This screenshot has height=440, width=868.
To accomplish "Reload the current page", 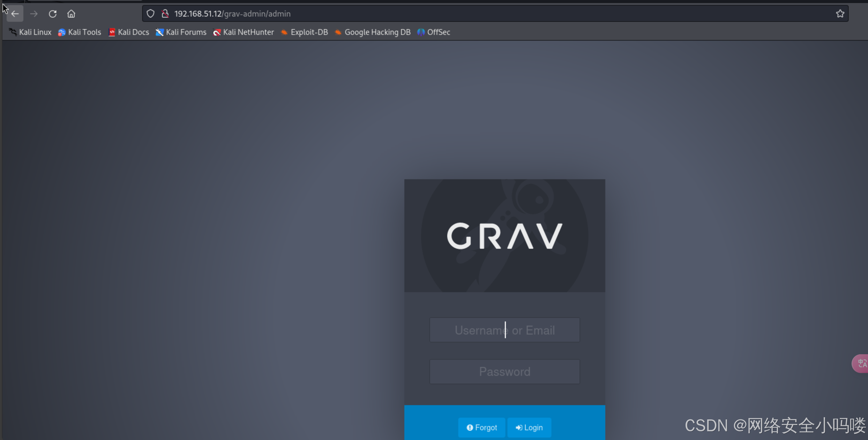I will 52,14.
